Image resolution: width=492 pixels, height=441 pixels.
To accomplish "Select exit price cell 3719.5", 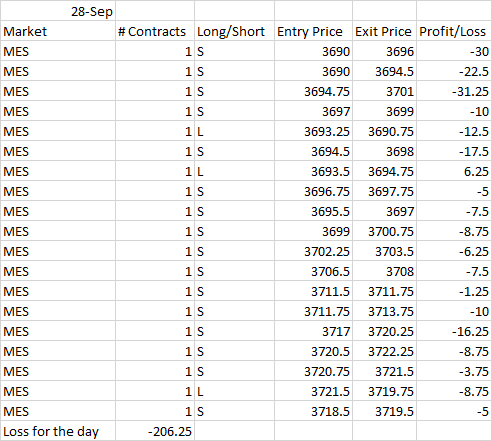I will tap(384, 411).
